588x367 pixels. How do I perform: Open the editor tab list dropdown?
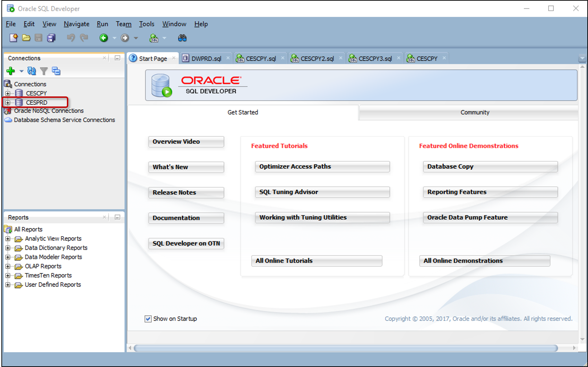582,58
